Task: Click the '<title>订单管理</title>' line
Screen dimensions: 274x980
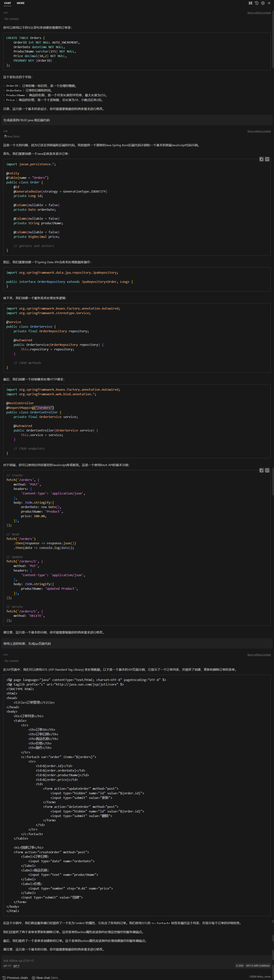Action: click(34, 703)
